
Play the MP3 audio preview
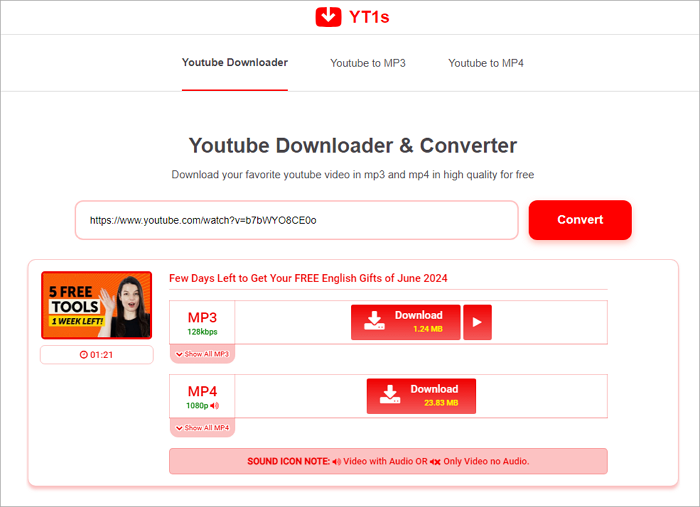[x=477, y=322]
